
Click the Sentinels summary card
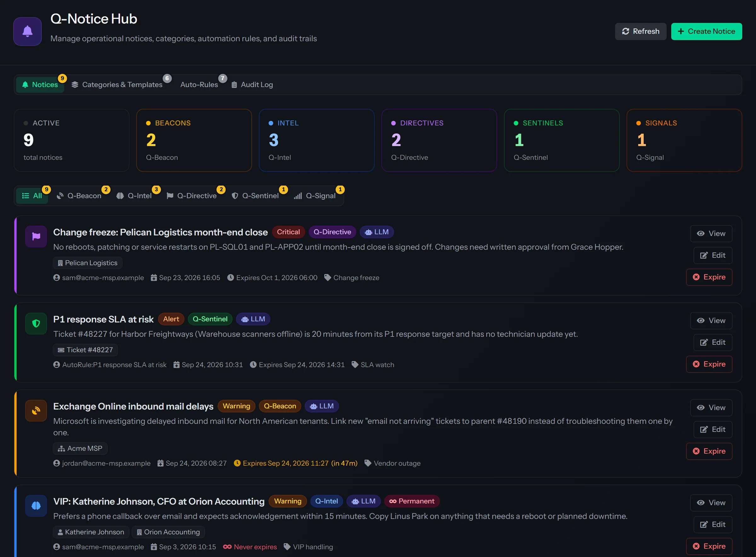562,140
